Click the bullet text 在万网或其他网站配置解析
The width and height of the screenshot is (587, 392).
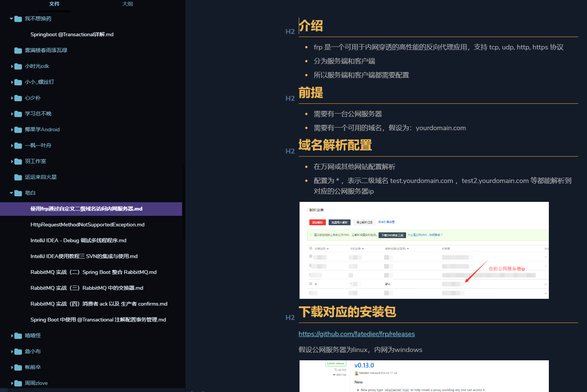pyautogui.click(x=355, y=167)
